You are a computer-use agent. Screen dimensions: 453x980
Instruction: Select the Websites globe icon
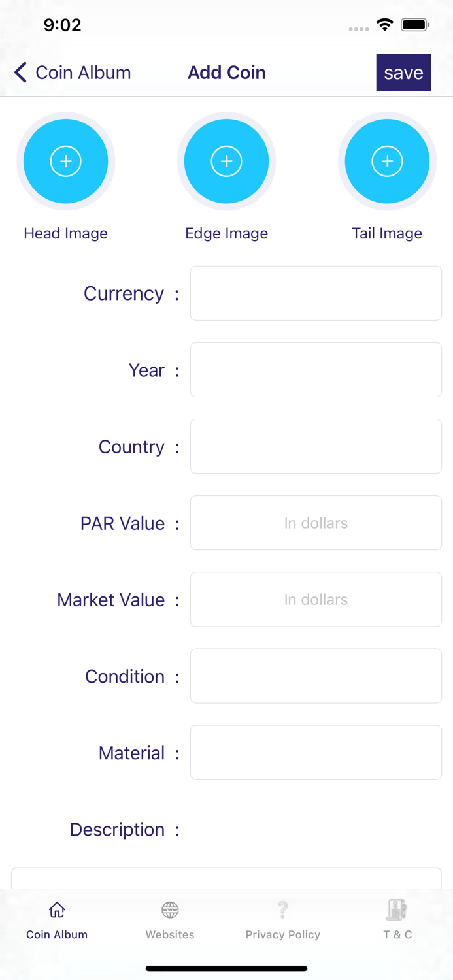click(x=169, y=909)
